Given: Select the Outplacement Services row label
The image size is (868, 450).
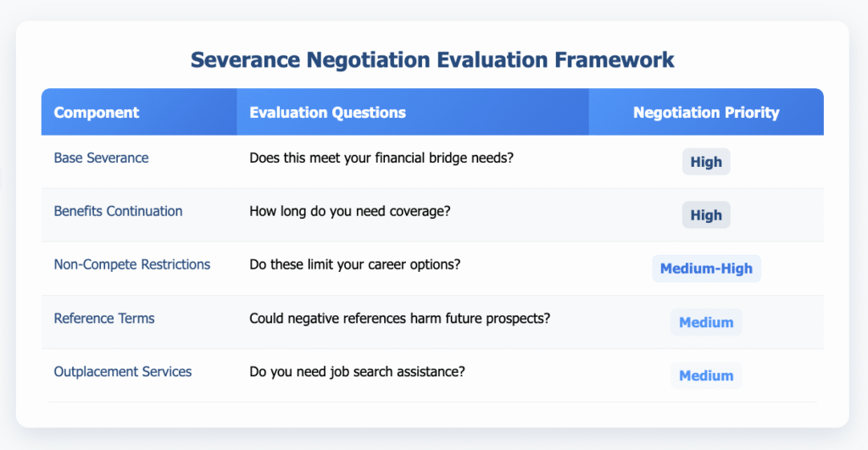Looking at the screenshot, I should (122, 371).
